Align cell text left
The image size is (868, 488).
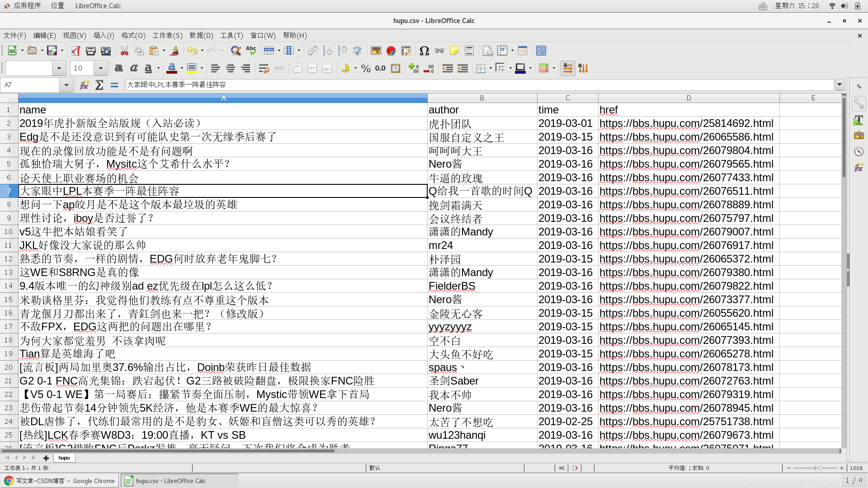point(216,68)
